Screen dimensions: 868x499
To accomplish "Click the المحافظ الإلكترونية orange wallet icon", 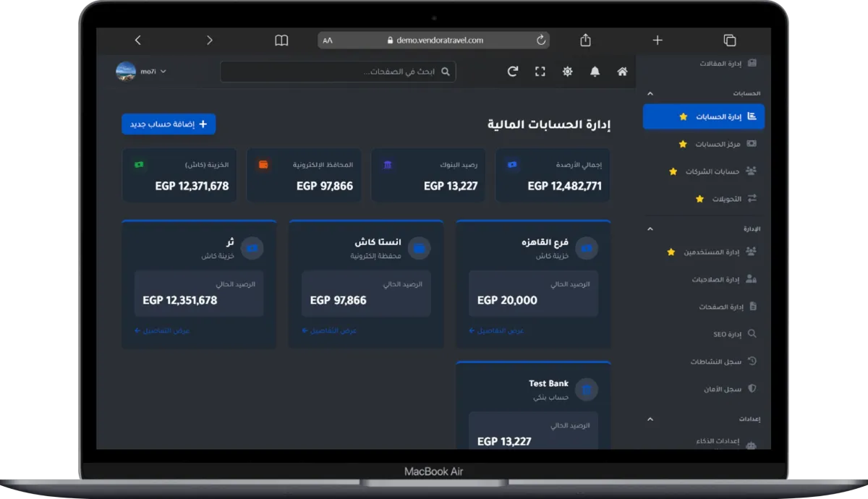I will [x=263, y=165].
